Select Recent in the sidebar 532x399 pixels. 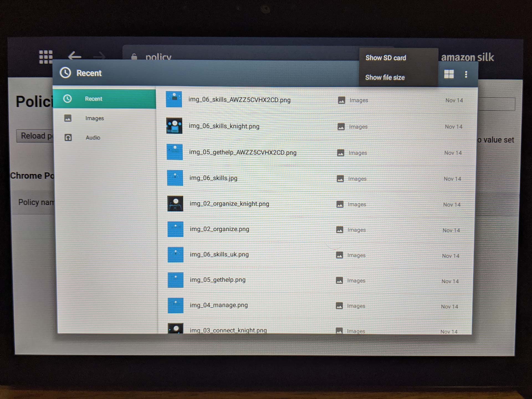104,99
